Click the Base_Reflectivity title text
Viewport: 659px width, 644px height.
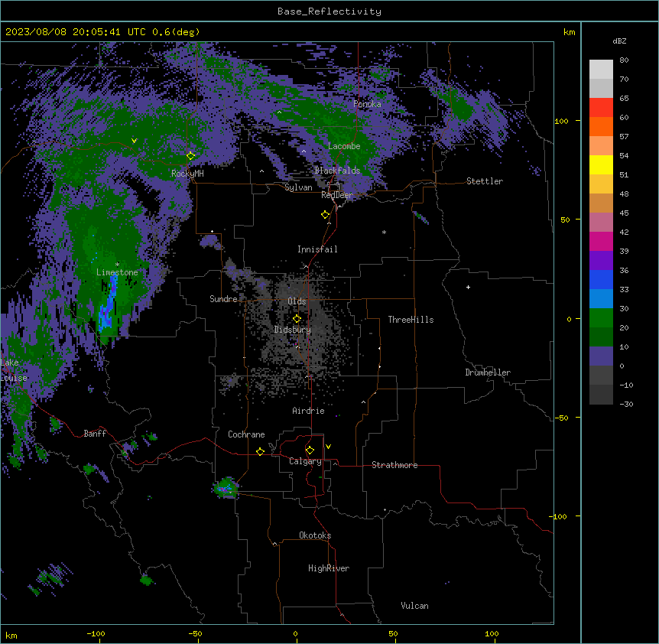329,11
